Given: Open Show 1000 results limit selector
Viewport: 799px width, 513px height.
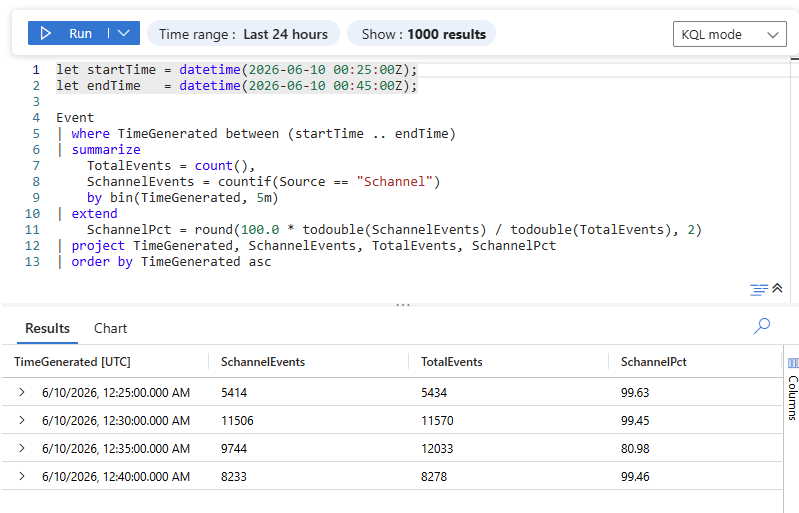Looking at the screenshot, I should (x=421, y=34).
